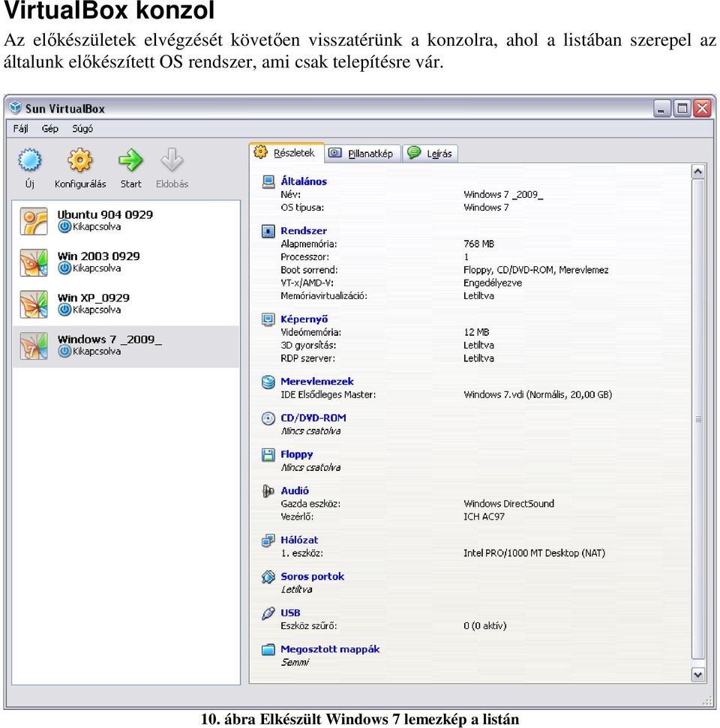Open the USB settings link

pos(290,613)
